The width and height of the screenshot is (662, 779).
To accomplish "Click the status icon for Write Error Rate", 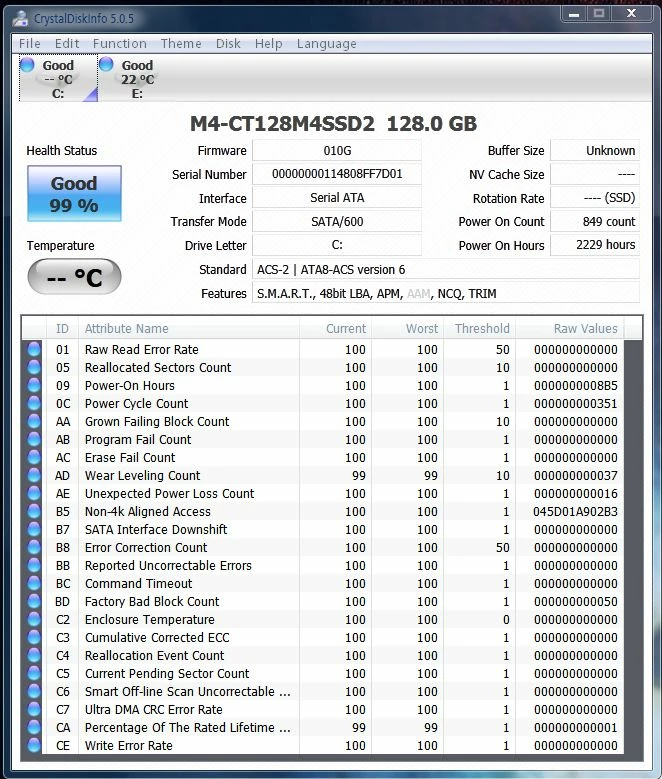I will [34, 745].
